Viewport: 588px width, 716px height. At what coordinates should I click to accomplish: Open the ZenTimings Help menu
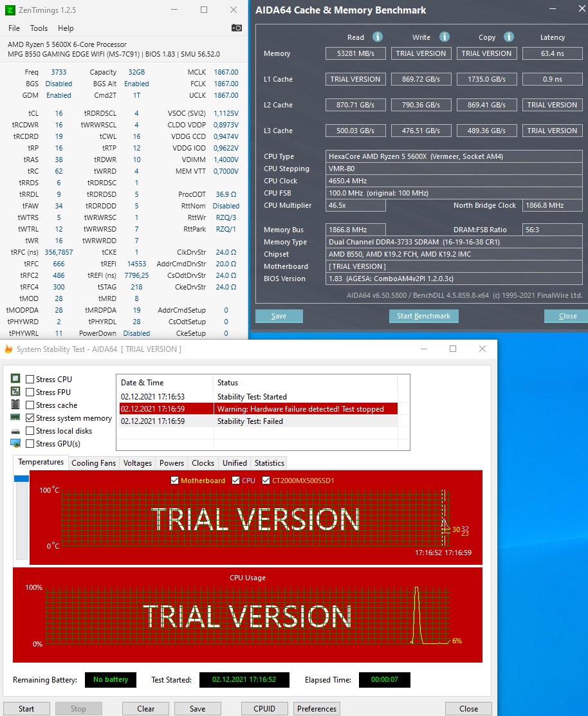point(66,28)
